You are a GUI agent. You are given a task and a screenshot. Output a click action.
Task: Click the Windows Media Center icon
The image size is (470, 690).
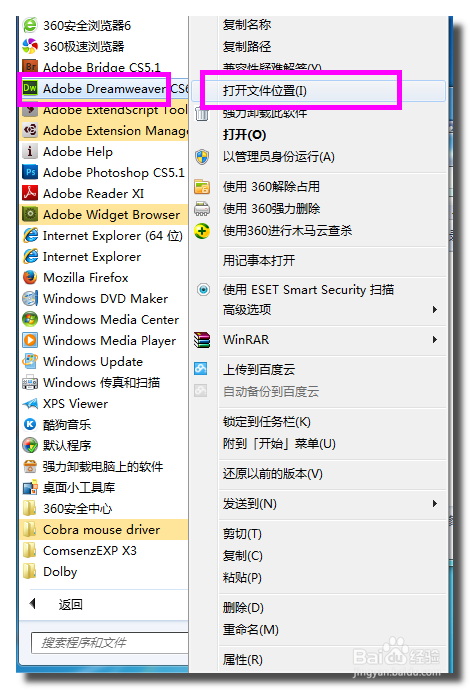[x=30, y=319]
